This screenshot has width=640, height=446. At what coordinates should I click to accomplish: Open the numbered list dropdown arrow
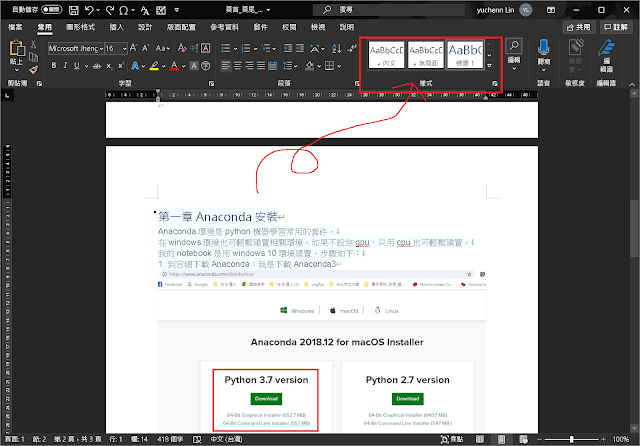coord(256,49)
